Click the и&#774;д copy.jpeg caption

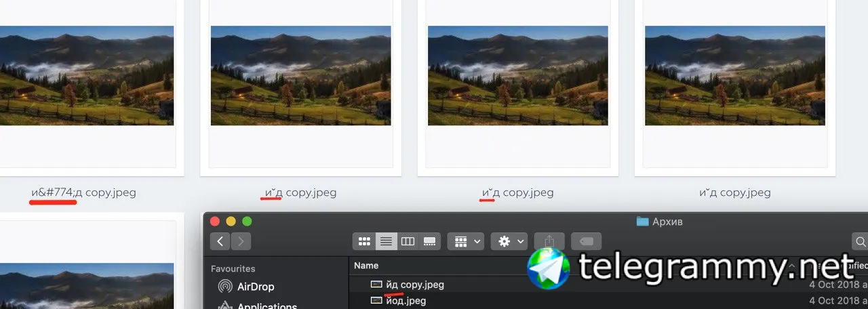[83, 192]
